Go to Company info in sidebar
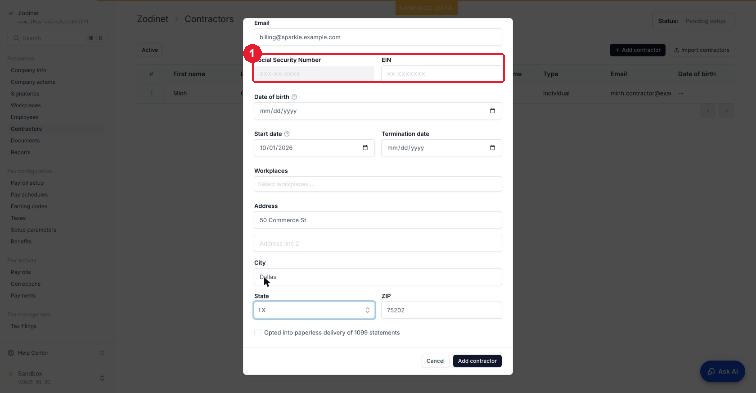This screenshot has width=756, height=393. 28,70
